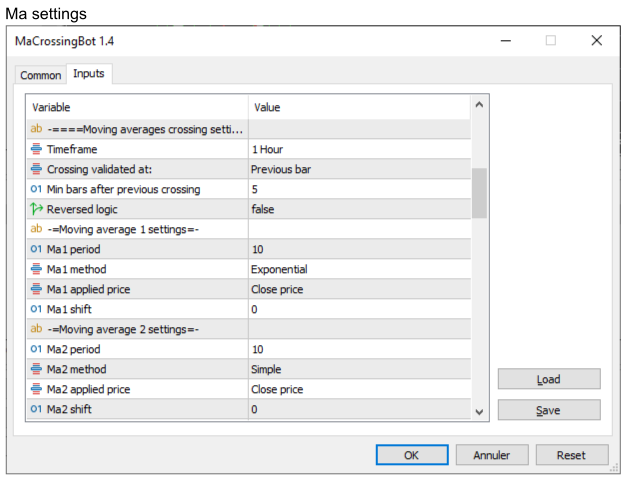Screen dimensions: 640x480
Task: Click the Ma1 method enum icon
Action: [x=36, y=269]
